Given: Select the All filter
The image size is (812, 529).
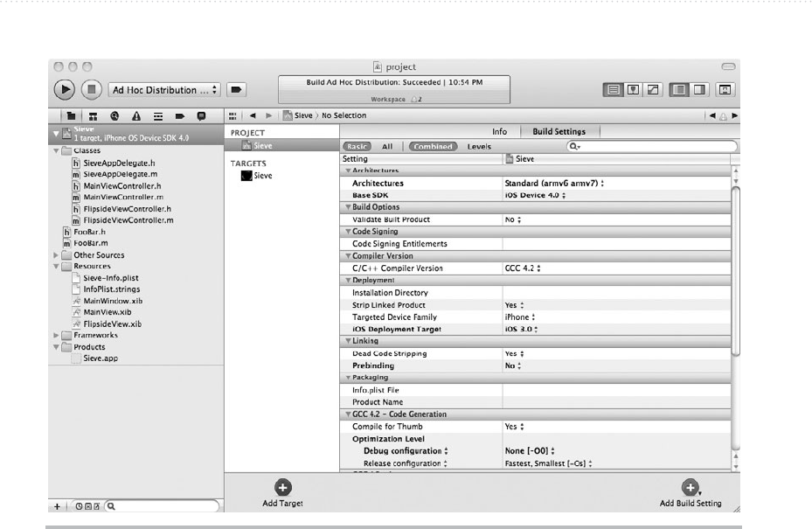Looking at the screenshot, I should coord(387,147).
